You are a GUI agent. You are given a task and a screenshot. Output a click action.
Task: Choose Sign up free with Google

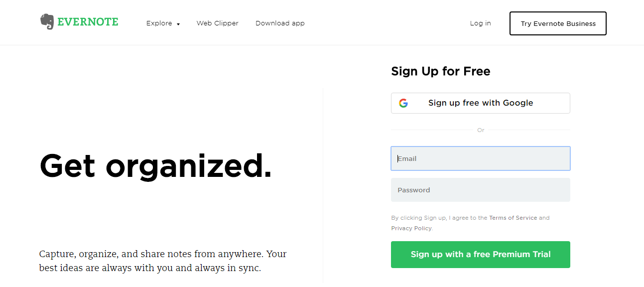click(481, 103)
